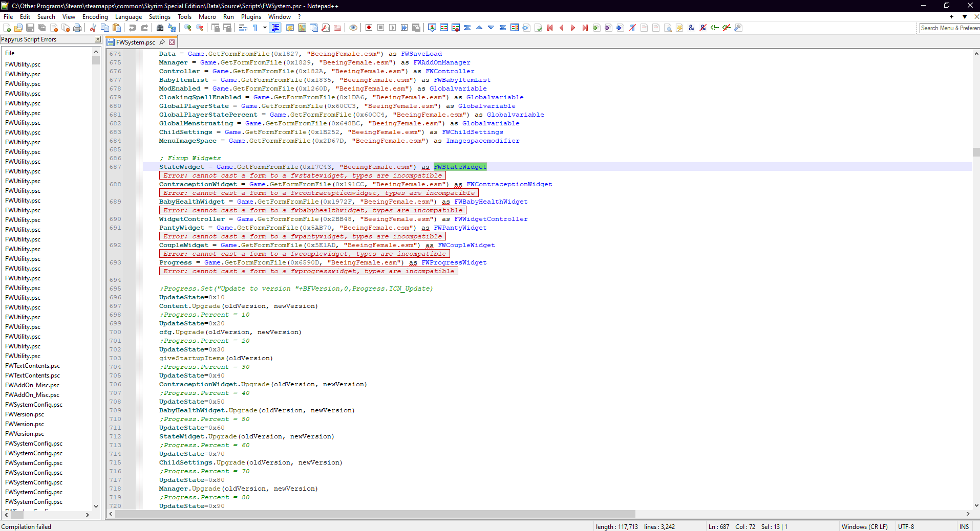
Task: Open Find with the binoculars icon
Action: click(160, 28)
